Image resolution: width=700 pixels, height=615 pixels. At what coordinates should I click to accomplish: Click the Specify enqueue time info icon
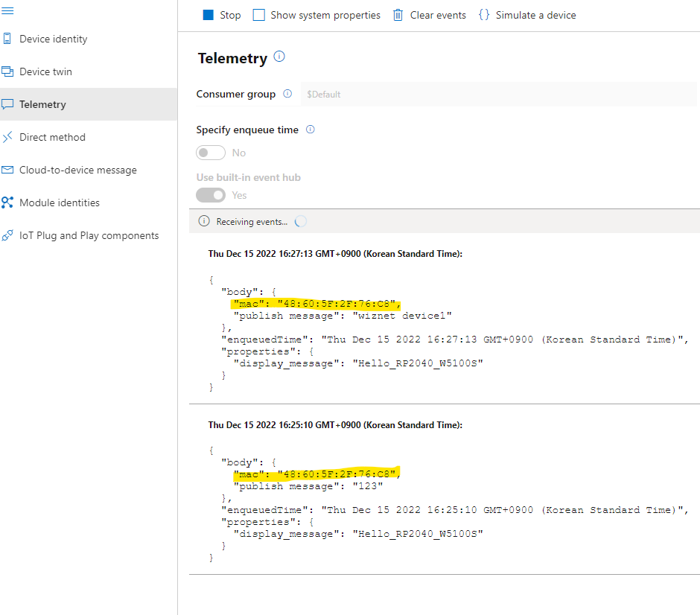click(x=311, y=130)
